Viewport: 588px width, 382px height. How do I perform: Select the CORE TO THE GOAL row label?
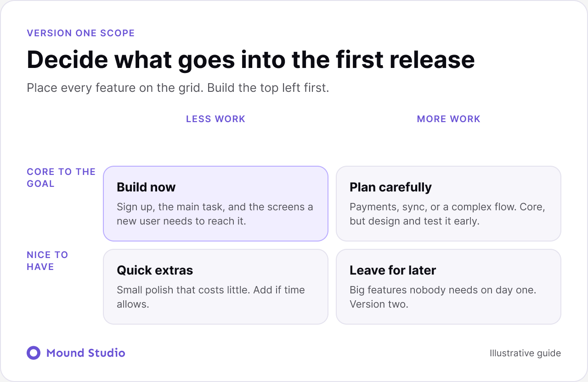61,178
